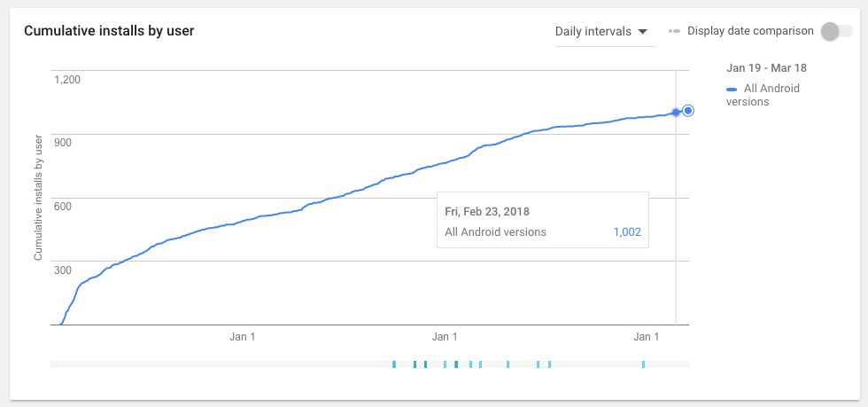This screenshot has width=868, height=407.
Task: Click the Jan 19 - Mar 18 date range
Action: (x=766, y=67)
